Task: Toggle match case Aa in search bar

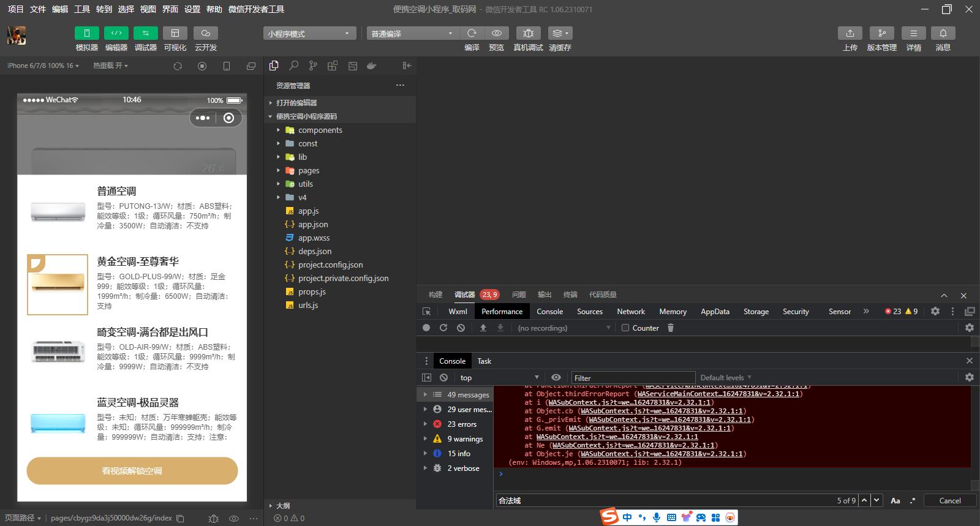Action: [x=895, y=500]
